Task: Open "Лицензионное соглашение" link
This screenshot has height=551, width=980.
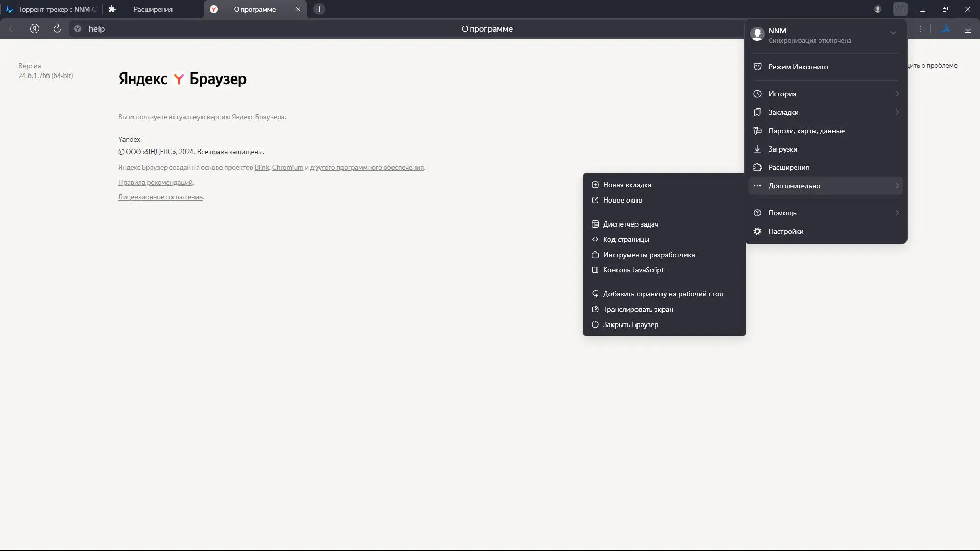Action: (x=160, y=197)
